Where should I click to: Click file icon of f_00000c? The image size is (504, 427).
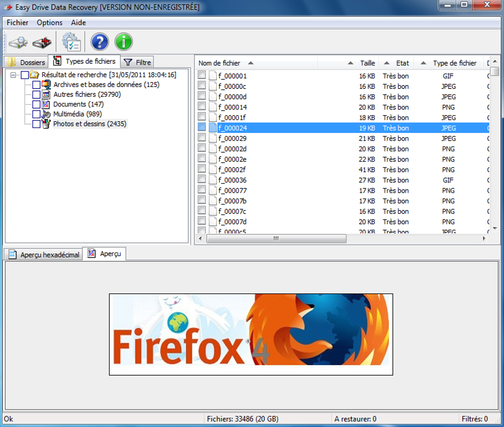213,86
